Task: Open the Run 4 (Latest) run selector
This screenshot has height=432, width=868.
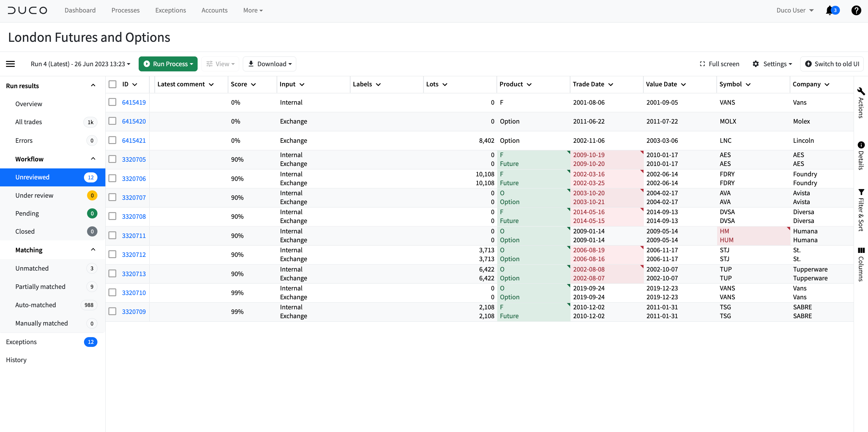Action: click(x=80, y=64)
